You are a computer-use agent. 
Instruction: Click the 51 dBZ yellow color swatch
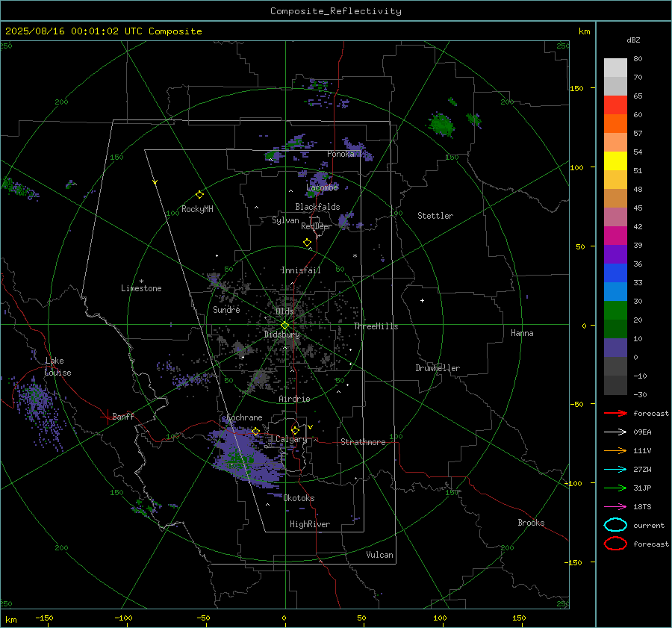[615, 161]
